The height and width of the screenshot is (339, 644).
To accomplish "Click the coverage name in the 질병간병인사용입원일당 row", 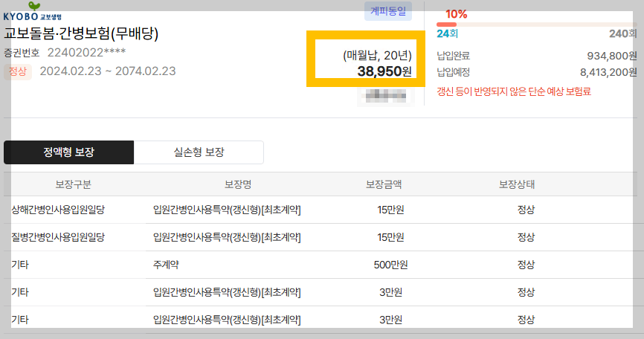I will click(227, 237).
